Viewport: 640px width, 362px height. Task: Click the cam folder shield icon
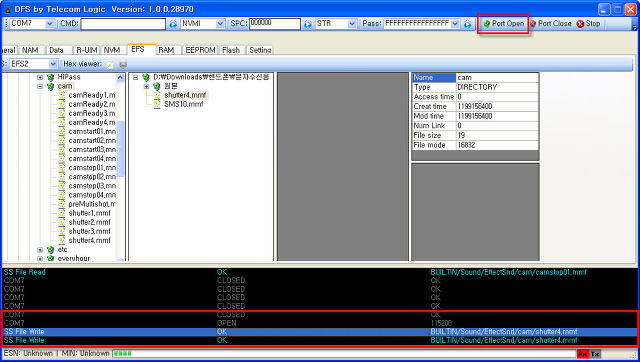[51, 86]
